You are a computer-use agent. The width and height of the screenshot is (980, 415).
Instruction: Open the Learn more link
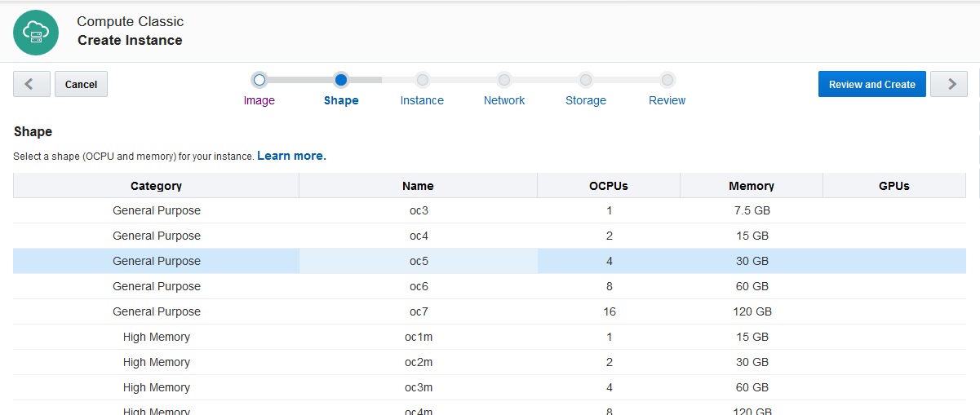291,156
